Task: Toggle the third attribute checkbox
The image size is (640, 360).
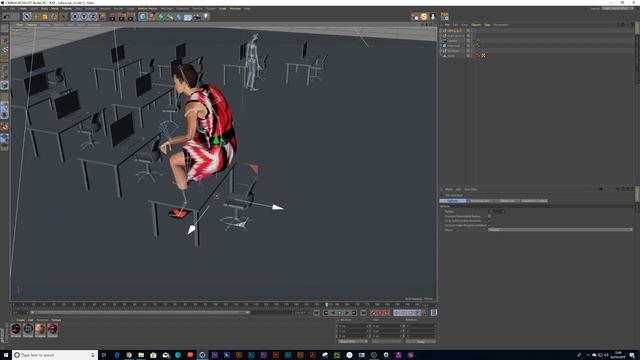Action: [489, 225]
